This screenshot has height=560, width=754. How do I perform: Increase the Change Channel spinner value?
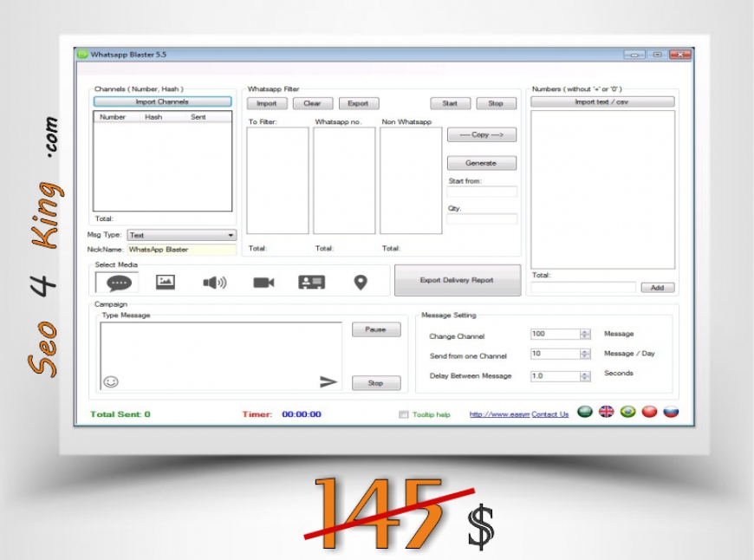tap(585, 332)
